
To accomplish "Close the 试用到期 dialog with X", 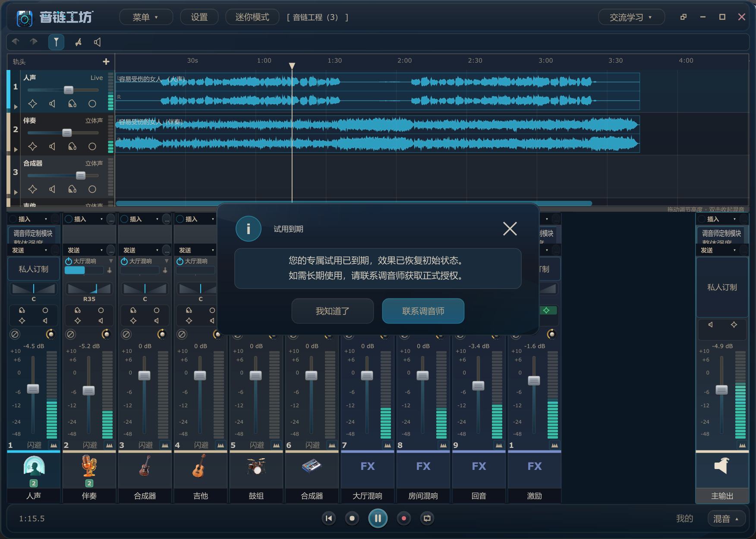I will point(510,228).
